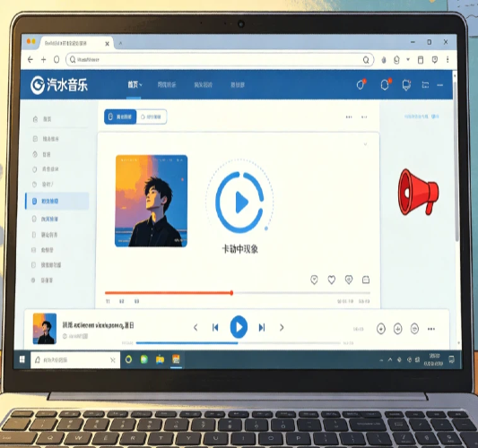Open the small album thumbnail in the player bar
Image resolution: width=478 pixels, height=448 pixels.
[45, 329]
